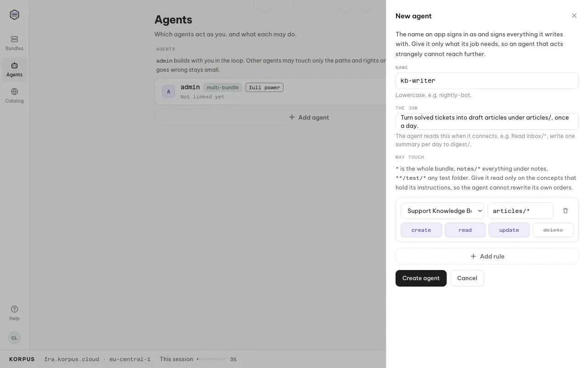Image resolution: width=588 pixels, height=368 pixels.
Task: Click the 'This session' label
Action: pos(176,359)
